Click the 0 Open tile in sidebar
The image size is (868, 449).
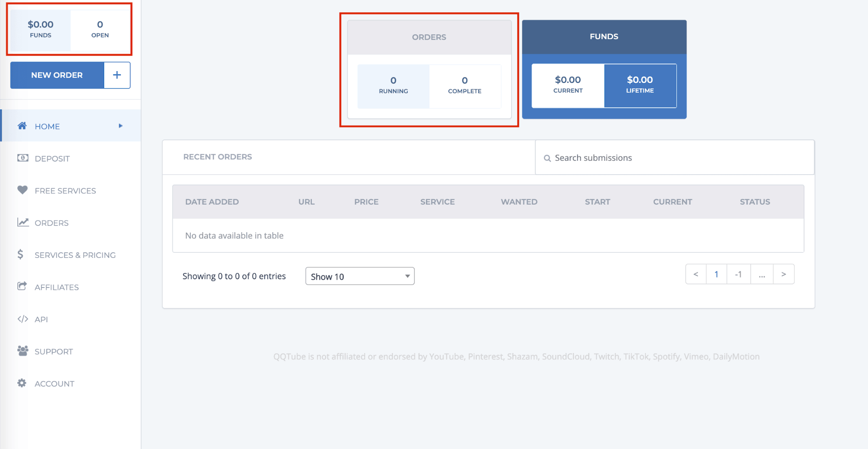tap(100, 30)
